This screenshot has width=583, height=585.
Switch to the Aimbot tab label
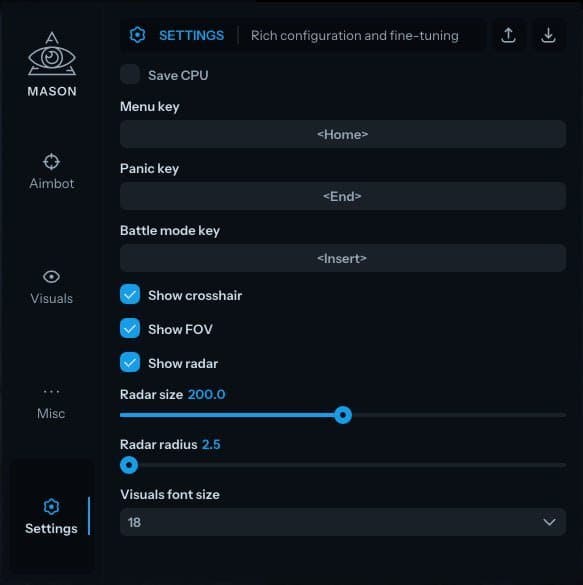click(x=52, y=184)
